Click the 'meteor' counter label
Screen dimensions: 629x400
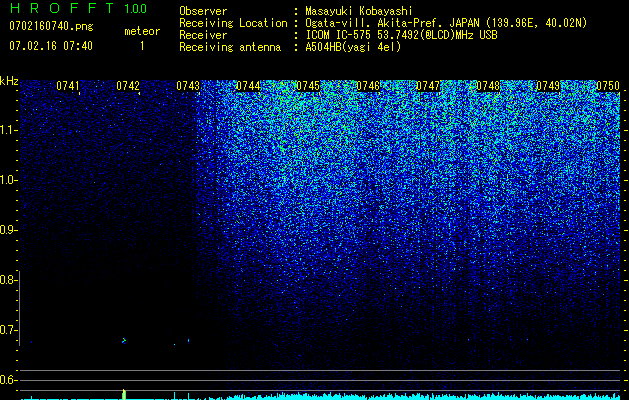click(x=142, y=31)
